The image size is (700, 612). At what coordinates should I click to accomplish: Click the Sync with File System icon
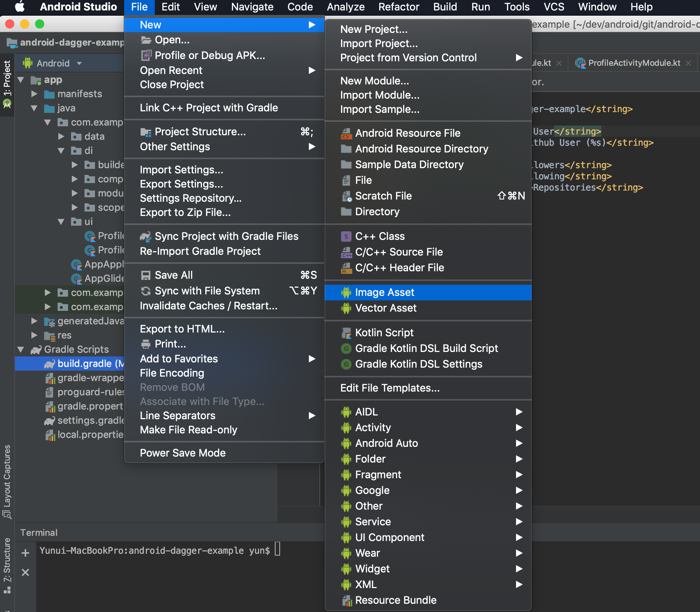[145, 291]
